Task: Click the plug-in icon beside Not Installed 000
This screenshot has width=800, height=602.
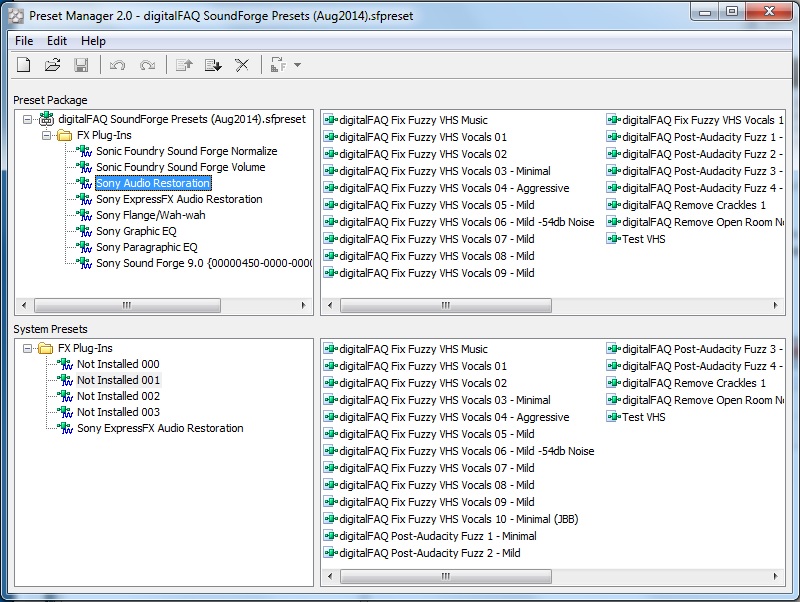Action: tap(65, 364)
